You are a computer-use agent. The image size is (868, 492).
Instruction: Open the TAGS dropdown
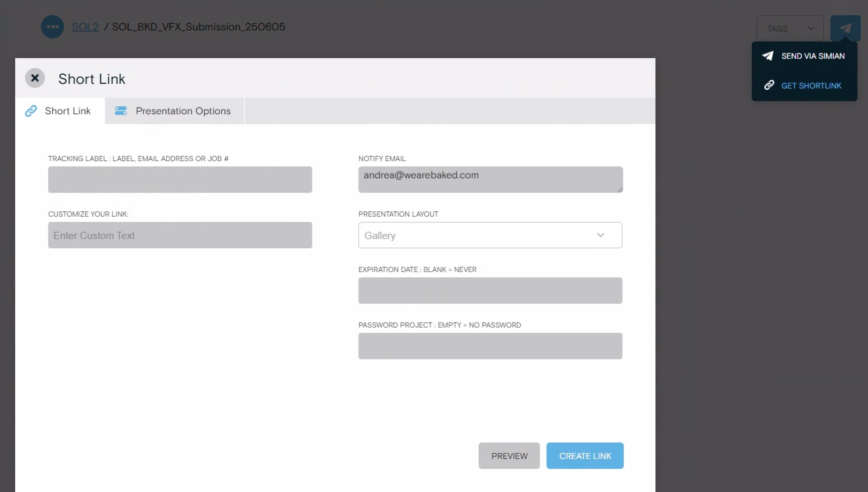click(x=790, y=28)
